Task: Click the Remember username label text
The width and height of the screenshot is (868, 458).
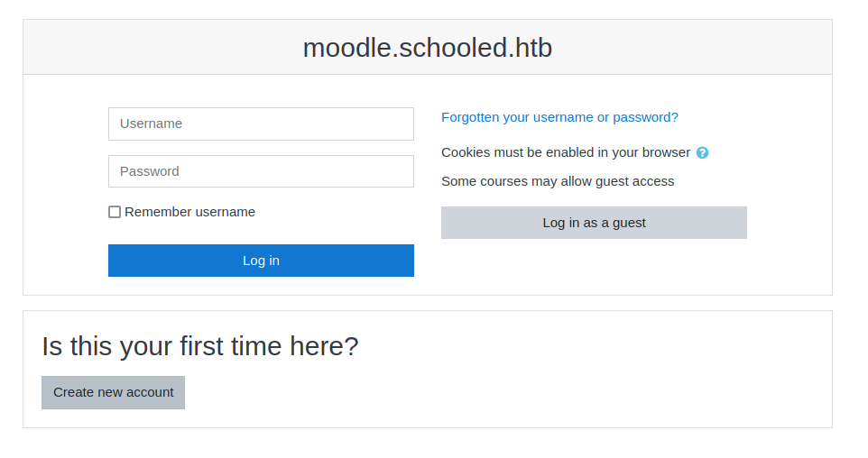Action: click(189, 212)
